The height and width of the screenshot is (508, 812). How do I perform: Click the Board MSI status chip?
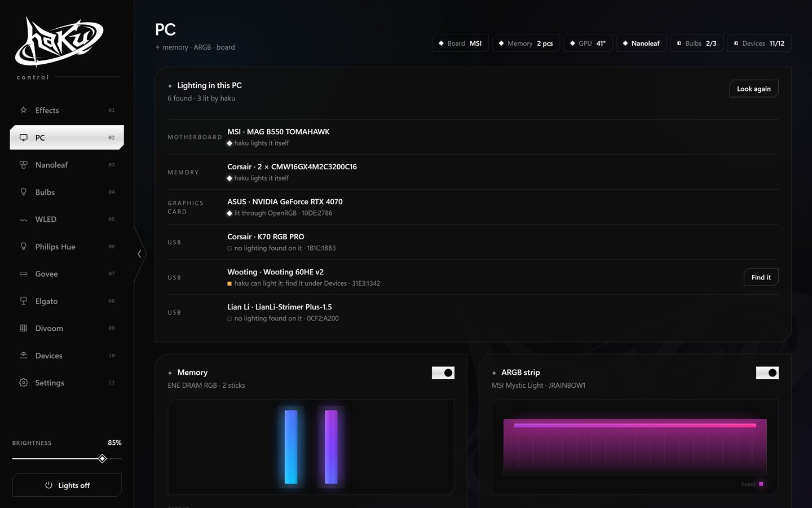pyautogui.click(x=461, y=43)
